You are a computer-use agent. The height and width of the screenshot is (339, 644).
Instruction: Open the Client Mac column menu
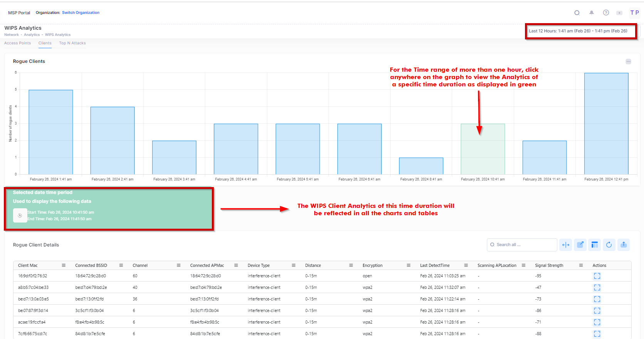tap(64, 265)
